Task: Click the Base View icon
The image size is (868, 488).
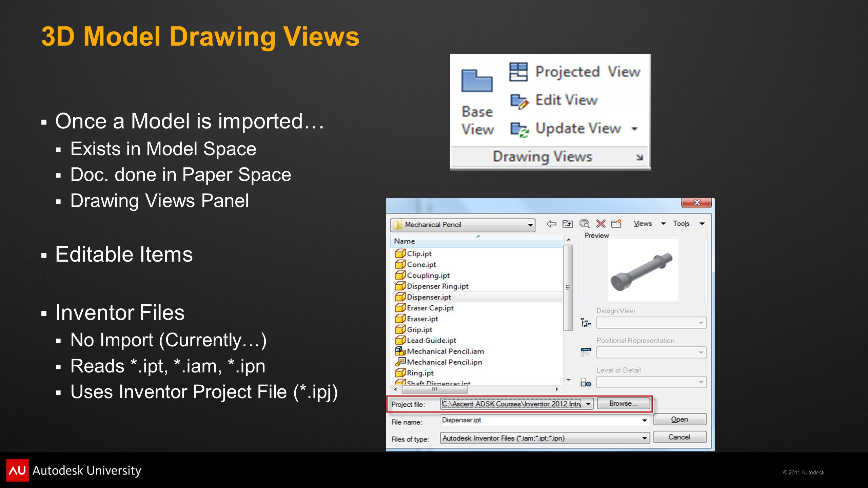Action: coord(477,81)
